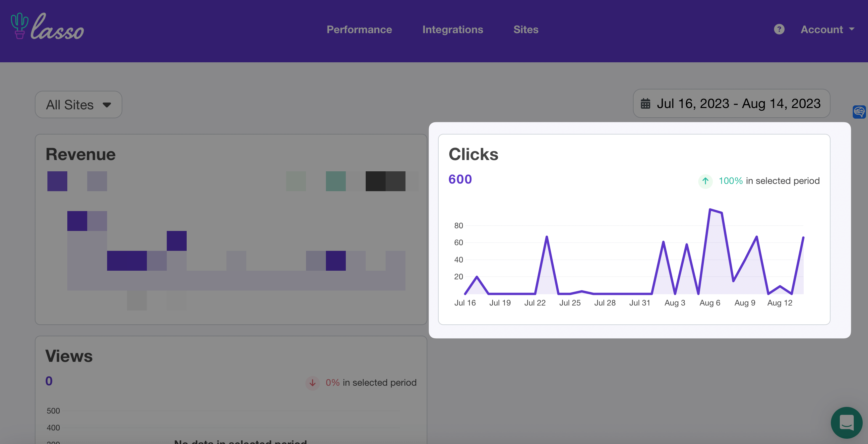The height and width of the screenshot is (444, 868).
Task: Open the help question mark icon
Action: 779,29
